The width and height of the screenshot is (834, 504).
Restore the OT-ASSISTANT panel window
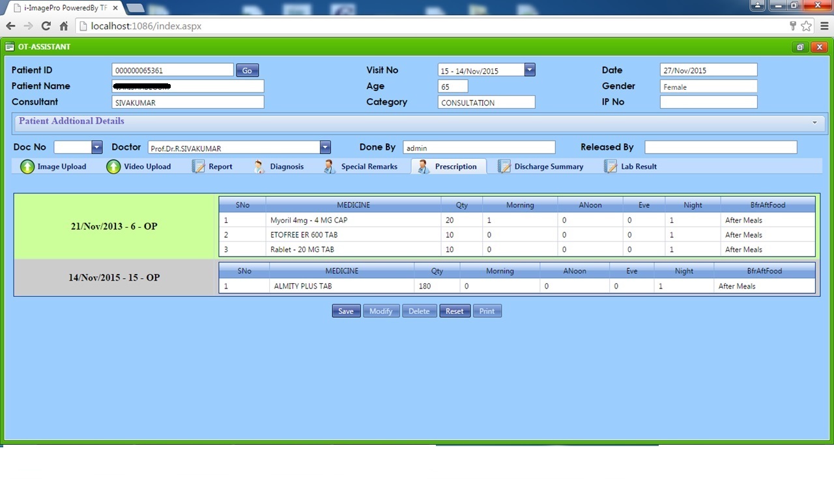[799, 47]
